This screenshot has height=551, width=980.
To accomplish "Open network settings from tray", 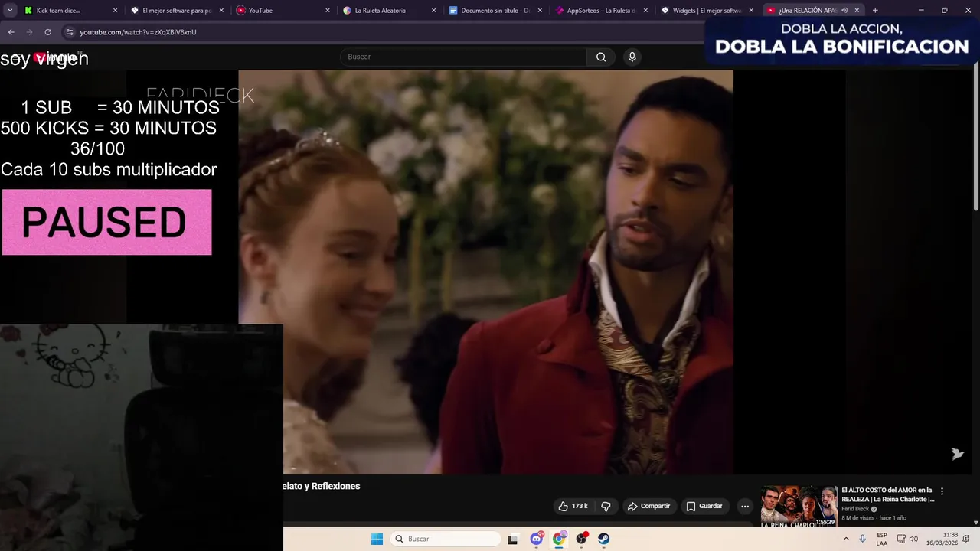I will click(x=901, y=539).
